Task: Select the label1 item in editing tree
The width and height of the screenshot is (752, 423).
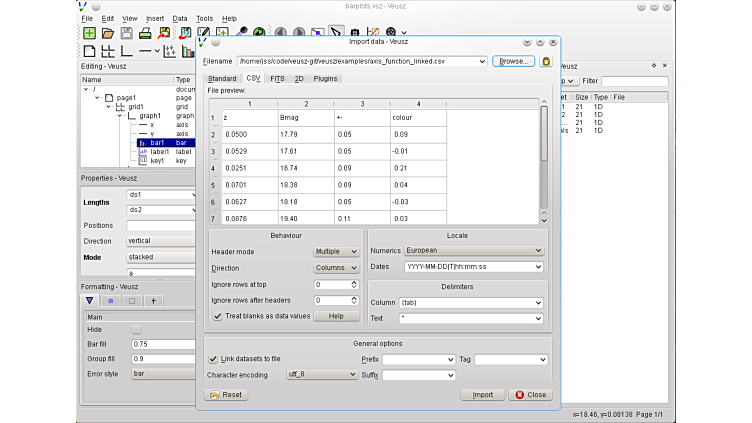Action: pyautogui.click(x=159, y=152)
